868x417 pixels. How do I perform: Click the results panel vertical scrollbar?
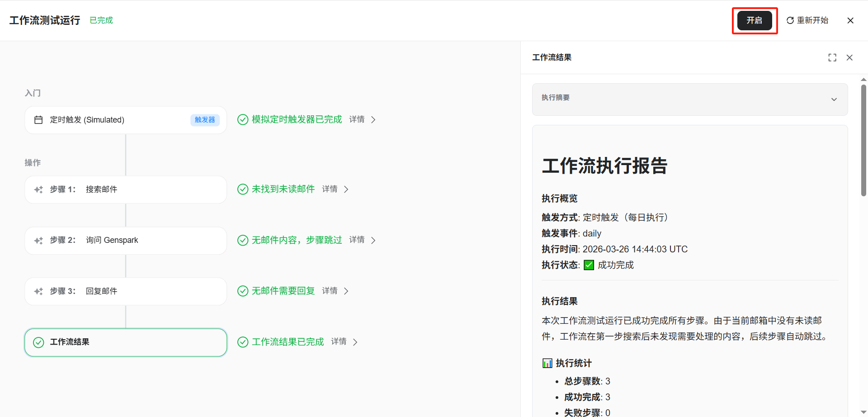863,140
